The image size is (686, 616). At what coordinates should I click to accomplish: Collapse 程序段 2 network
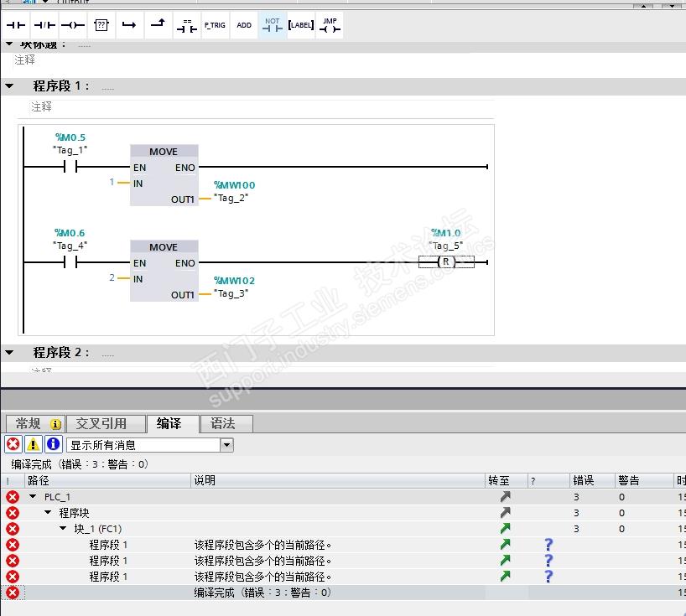click(9, 352)
